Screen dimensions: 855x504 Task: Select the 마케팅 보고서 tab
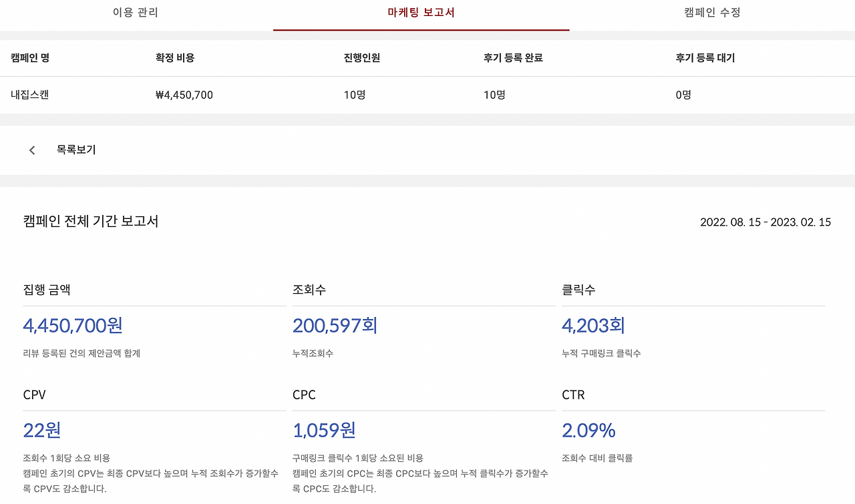(x=421, y=13)
